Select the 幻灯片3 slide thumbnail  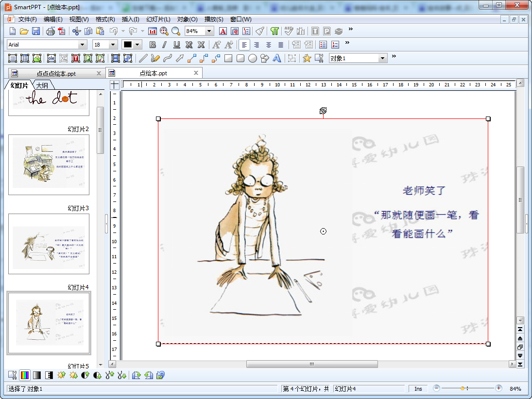coord(49,244)
